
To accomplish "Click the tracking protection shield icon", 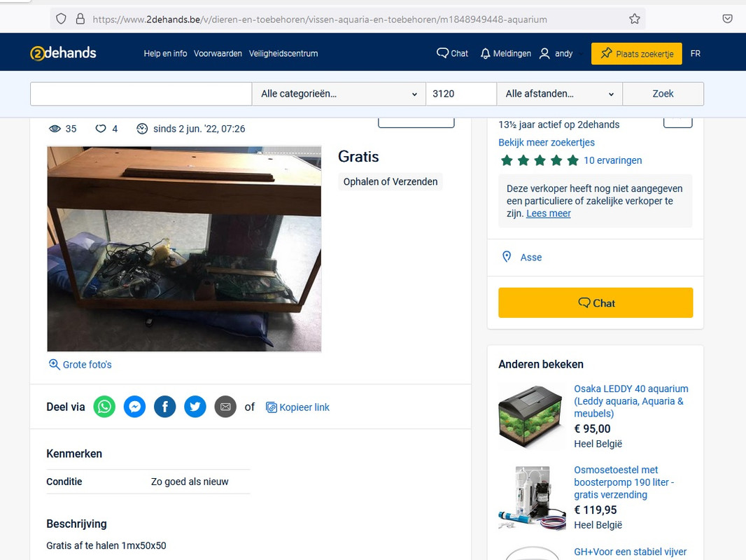I will coord(61,19).
